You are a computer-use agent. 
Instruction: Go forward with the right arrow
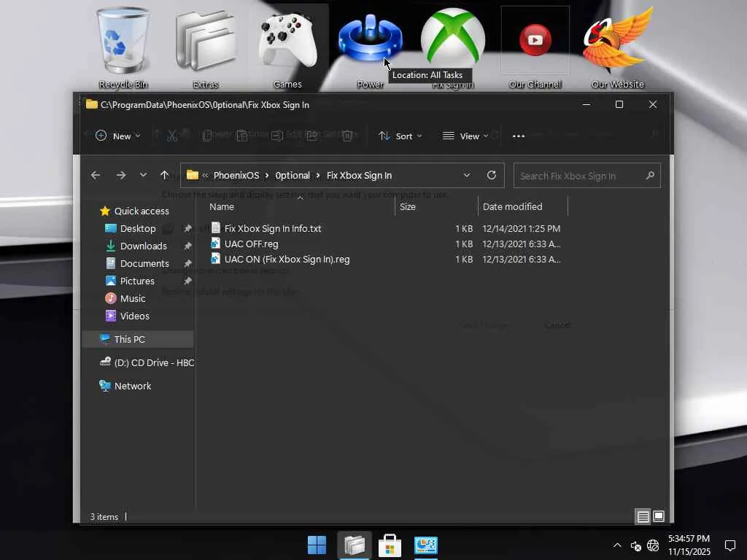click(121, 175)
